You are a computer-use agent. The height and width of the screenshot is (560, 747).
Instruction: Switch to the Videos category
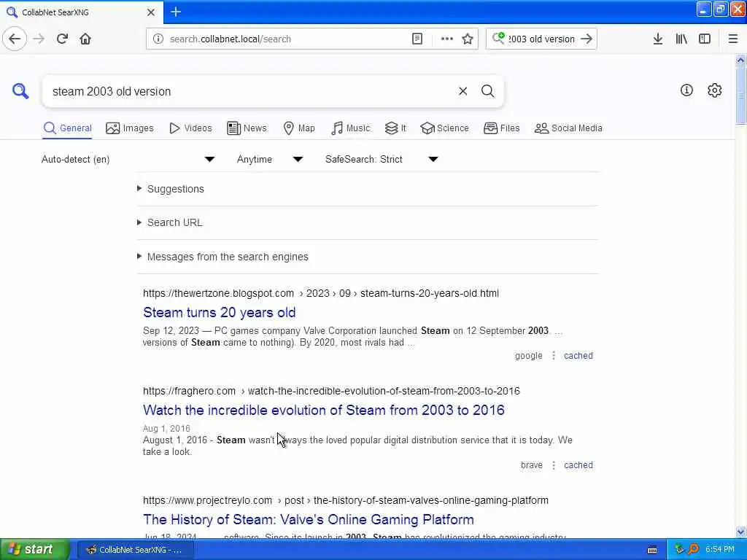coord(190,128)
